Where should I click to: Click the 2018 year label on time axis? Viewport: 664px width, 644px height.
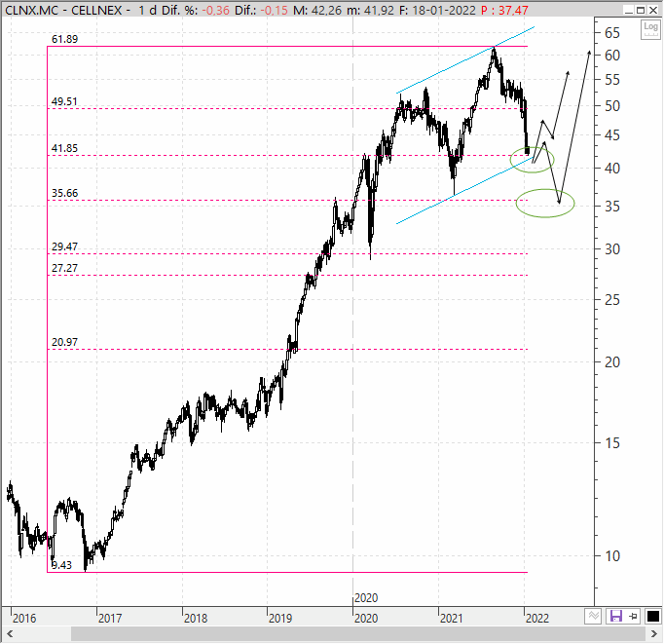pos(196,618)
